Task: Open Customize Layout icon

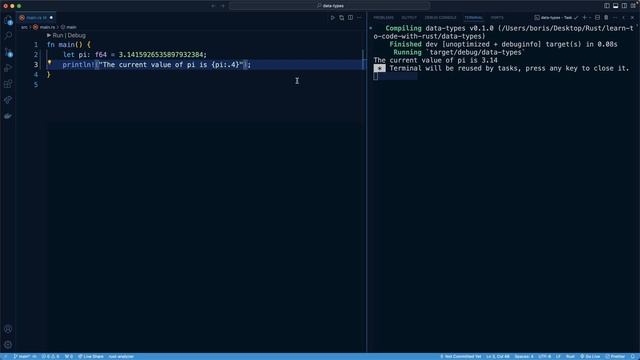Action: point(633,6)
